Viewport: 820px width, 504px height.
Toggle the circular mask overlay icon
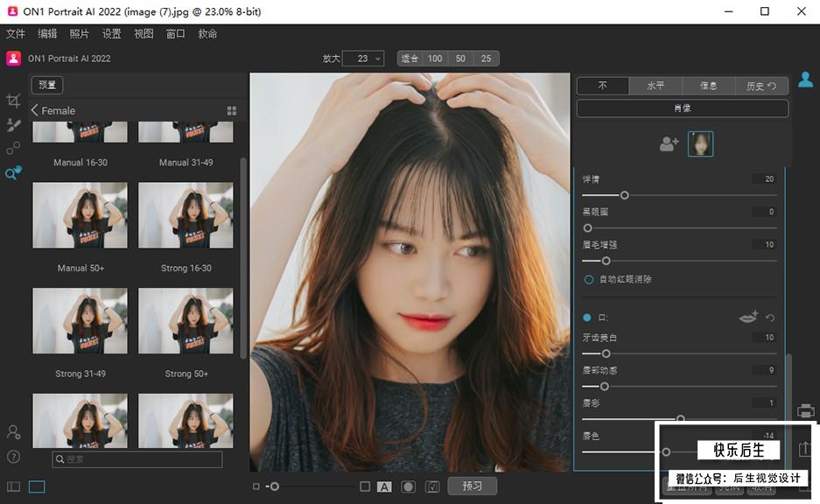point(408,486)
